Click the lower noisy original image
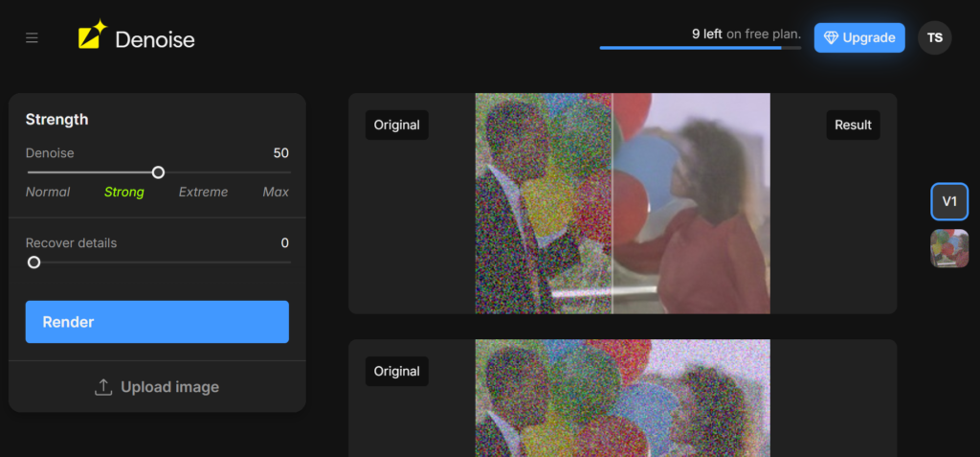Screen dimensions: 980x457 pyautogui.click(x=622, y=399)
